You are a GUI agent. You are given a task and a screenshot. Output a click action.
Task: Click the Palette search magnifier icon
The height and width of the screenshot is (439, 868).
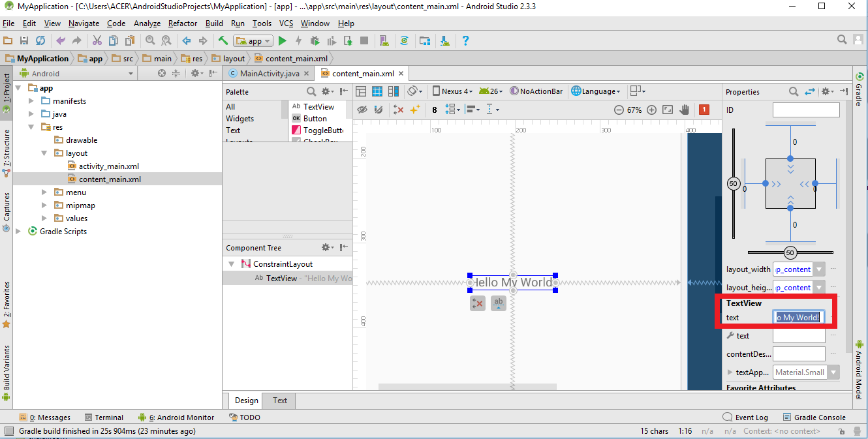[311, 92]
